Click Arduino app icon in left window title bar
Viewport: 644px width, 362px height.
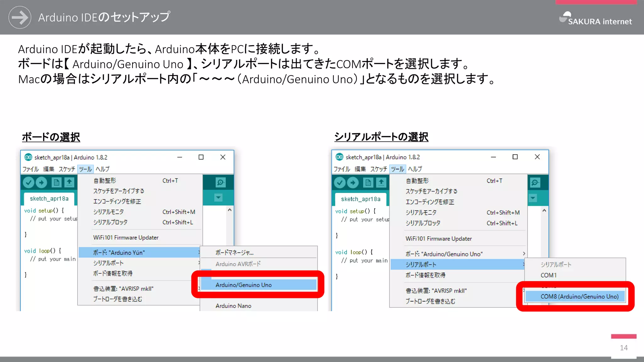pos(28,157)
